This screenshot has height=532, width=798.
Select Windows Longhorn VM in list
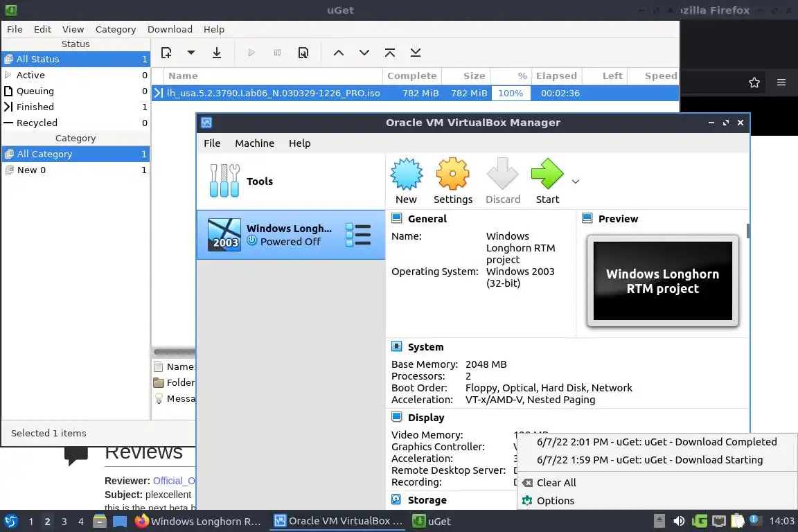pyautogui.click(x=291, y=235)
